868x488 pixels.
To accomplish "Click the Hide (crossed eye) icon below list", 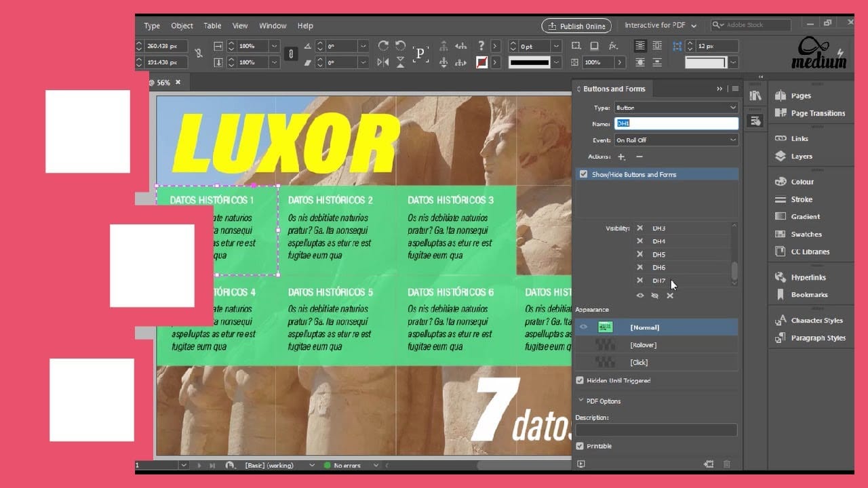I will click(655, 296).
